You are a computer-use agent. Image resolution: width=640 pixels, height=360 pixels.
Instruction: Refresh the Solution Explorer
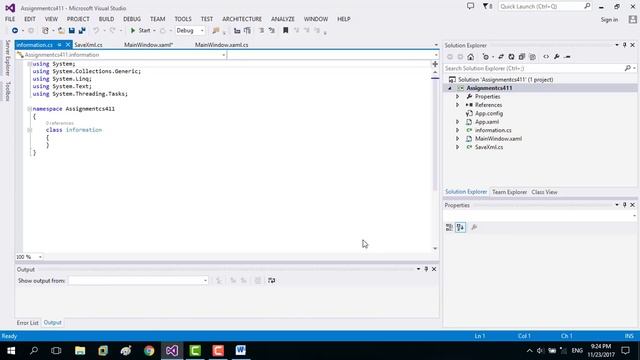(511, 57)
